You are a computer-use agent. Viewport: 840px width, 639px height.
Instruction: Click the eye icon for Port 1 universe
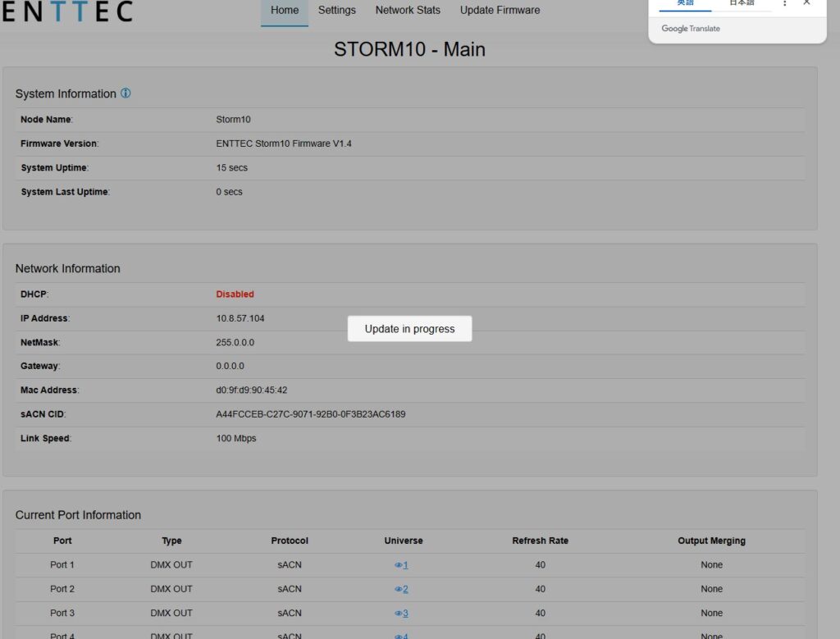(x=398, y=565)
